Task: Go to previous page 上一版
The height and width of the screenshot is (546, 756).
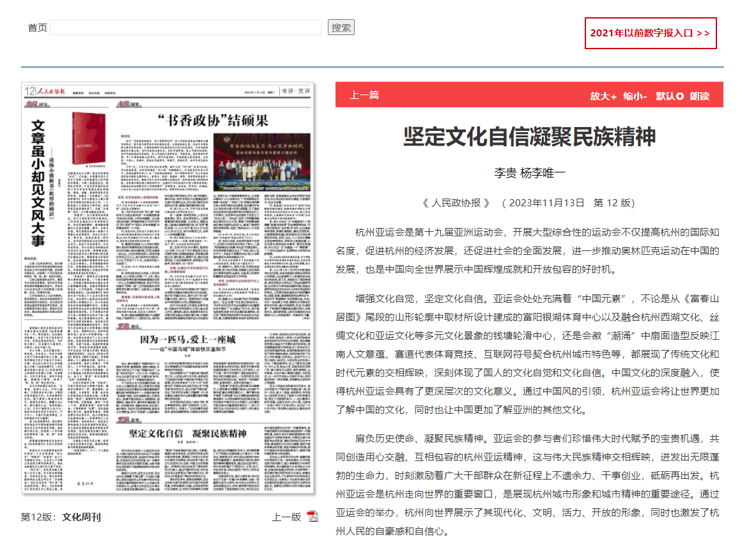Action: coord(286,517)
